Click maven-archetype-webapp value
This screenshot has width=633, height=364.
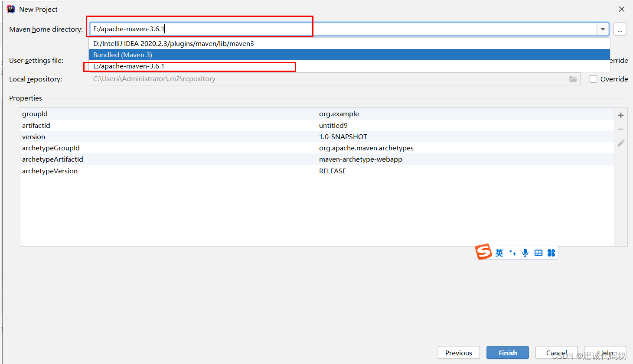pyautogui.click(x=361, y=159)
